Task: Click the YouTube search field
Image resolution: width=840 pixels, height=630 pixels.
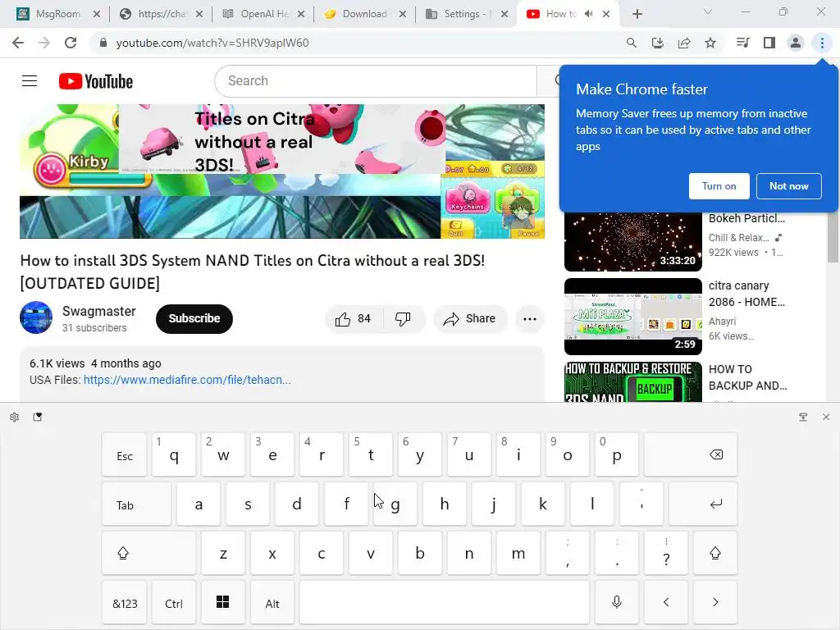Action: 375,81
